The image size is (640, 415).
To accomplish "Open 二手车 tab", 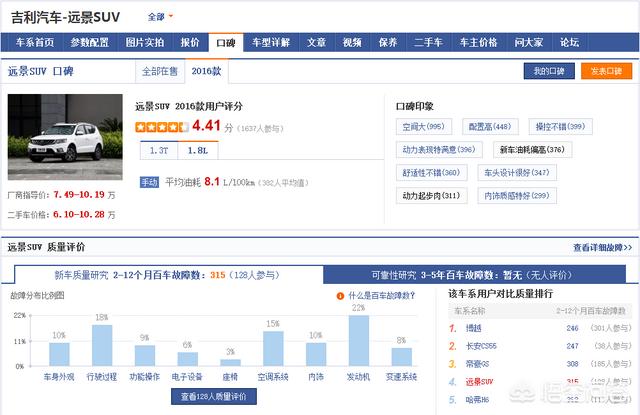I will (428, 42).
